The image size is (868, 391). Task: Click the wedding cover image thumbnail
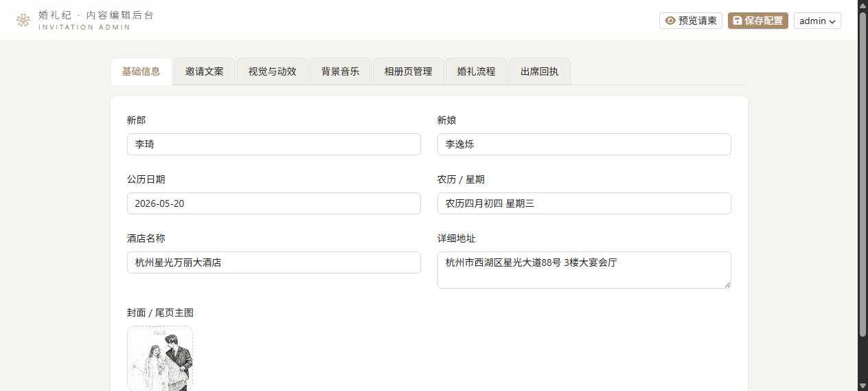(160, 358)
